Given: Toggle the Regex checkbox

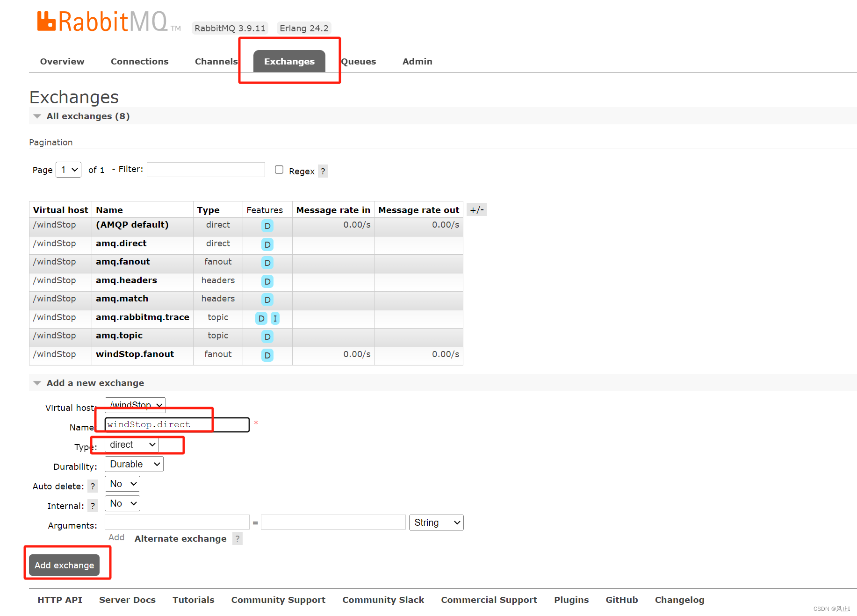Looking at the screenshot, I should pos(279,170).
